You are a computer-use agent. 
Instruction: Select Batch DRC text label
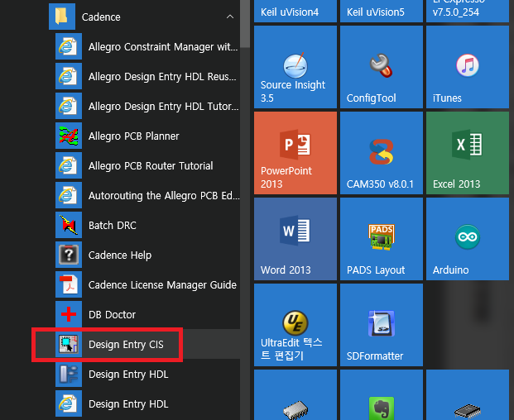tap(113, 225)
